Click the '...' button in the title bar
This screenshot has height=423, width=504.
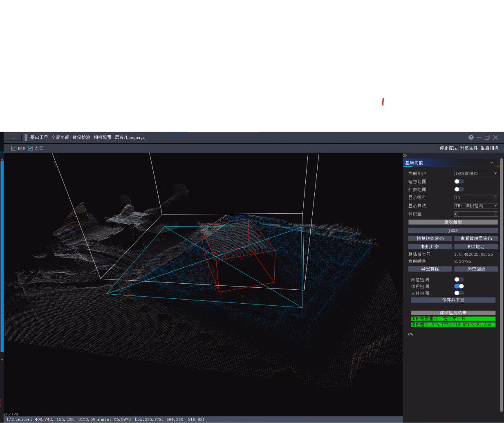tap(13, 138)
